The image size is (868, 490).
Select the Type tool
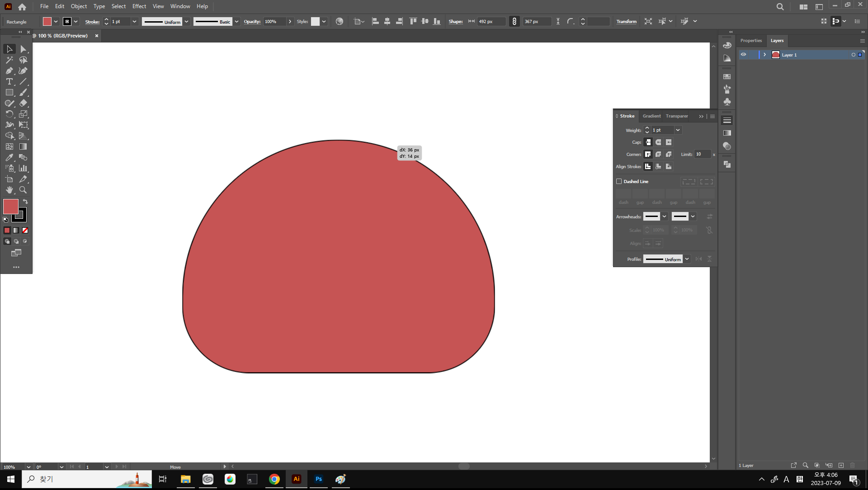click(9, 82)
